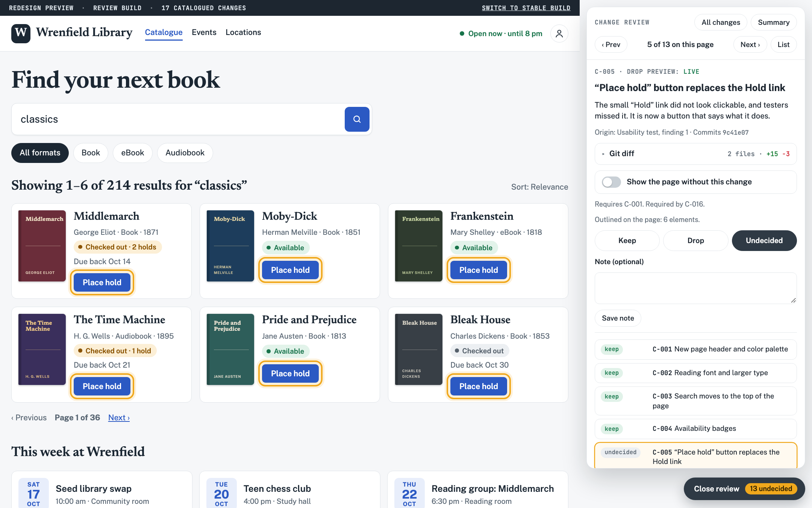
Task: Expand the Git diff section
Action: click(695, 154)
